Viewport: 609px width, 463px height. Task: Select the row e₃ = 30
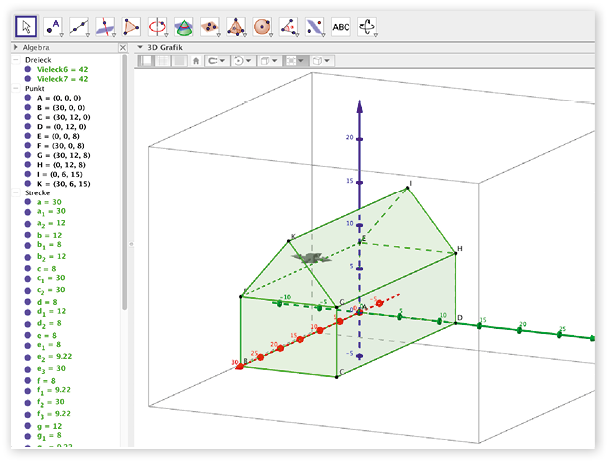[51, 369]
